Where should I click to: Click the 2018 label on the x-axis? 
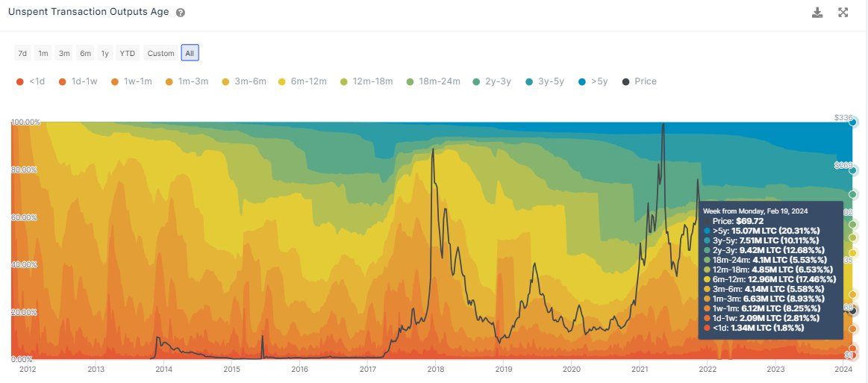pyautogui.click(x=435, y=369)
